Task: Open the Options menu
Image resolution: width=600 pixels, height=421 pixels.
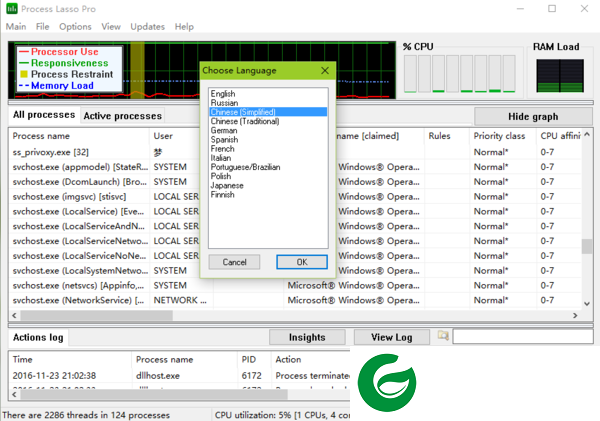Action: [75, 26]
